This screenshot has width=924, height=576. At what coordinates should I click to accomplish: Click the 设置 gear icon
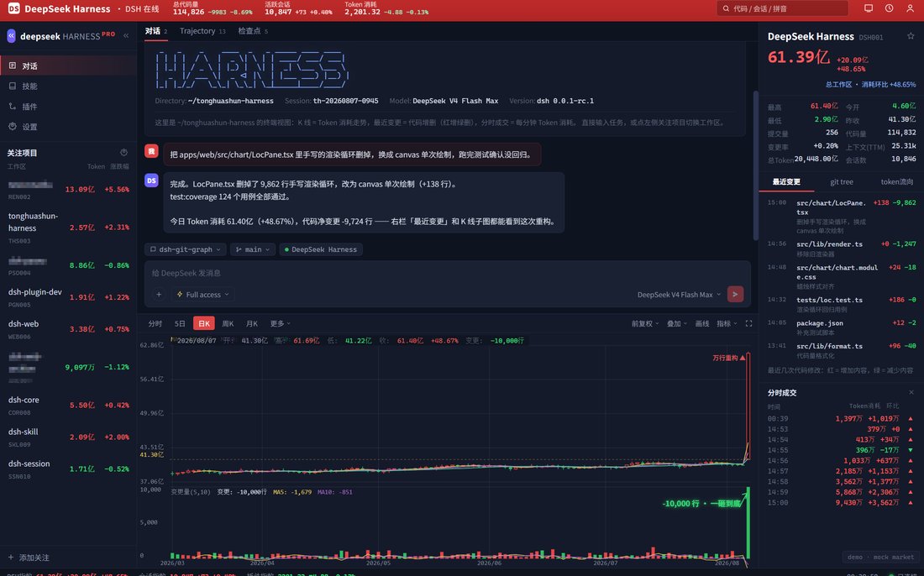[x=13, y=127]
